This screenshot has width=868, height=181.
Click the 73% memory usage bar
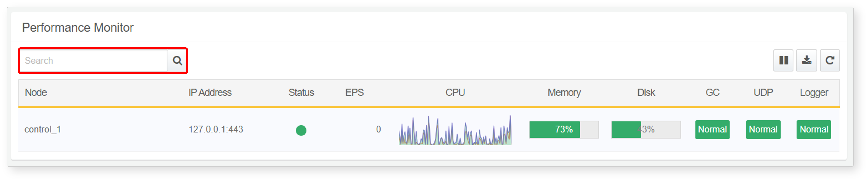[x=564, y=130]
